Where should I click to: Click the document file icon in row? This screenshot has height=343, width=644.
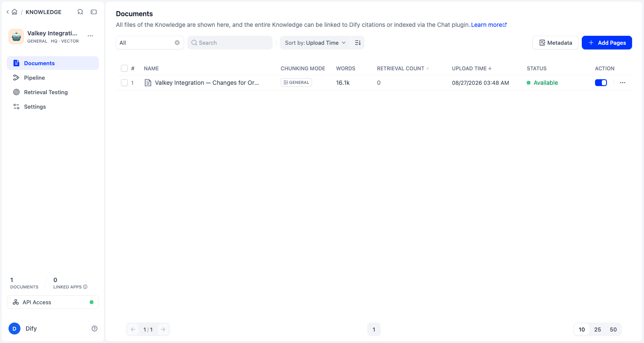[x=148, y=83]
